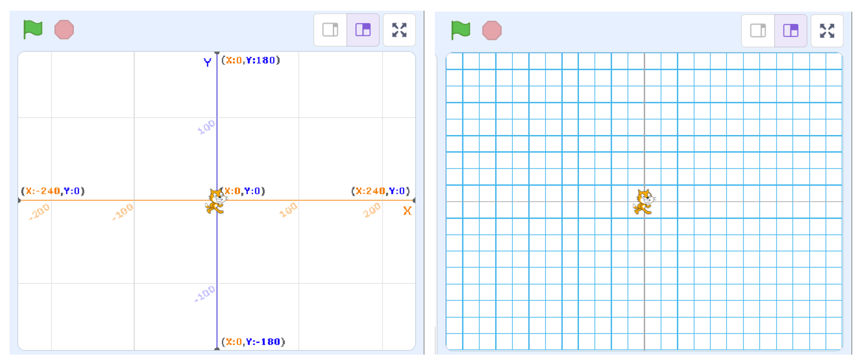Enter full screen mode on left stage
This screenshot has width=868, height=364.
click(x=399, y=30)
